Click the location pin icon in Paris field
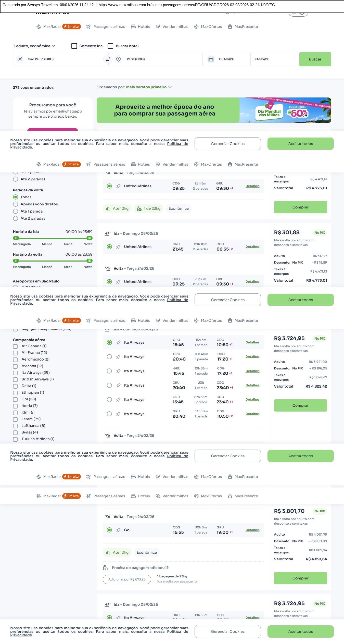Viewport: 344px width, 644px height. pos(118,59)
